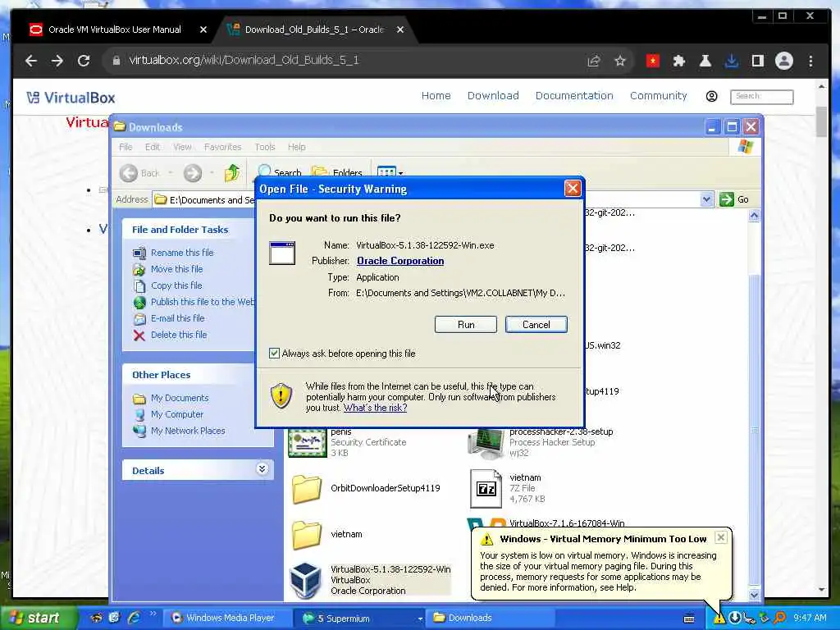Select the VirtualBox-5.1.38-122592-Win file icon
This screenshot has height=630, width=840.
click(305, 580)
